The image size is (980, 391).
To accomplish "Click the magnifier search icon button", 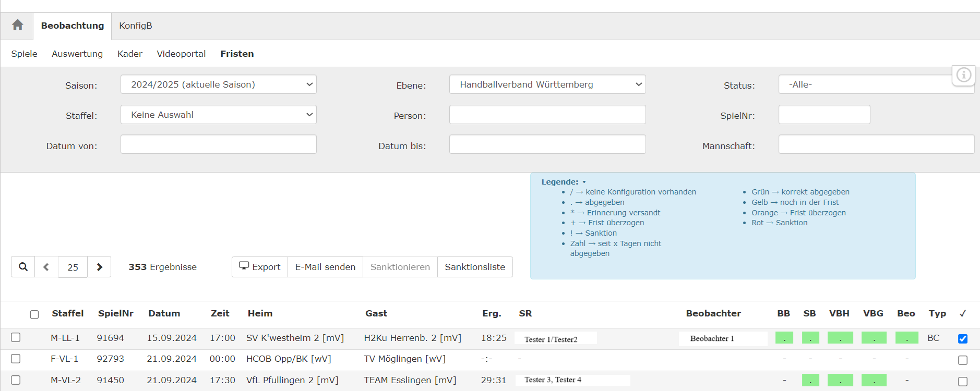I will tap(23, 267).
